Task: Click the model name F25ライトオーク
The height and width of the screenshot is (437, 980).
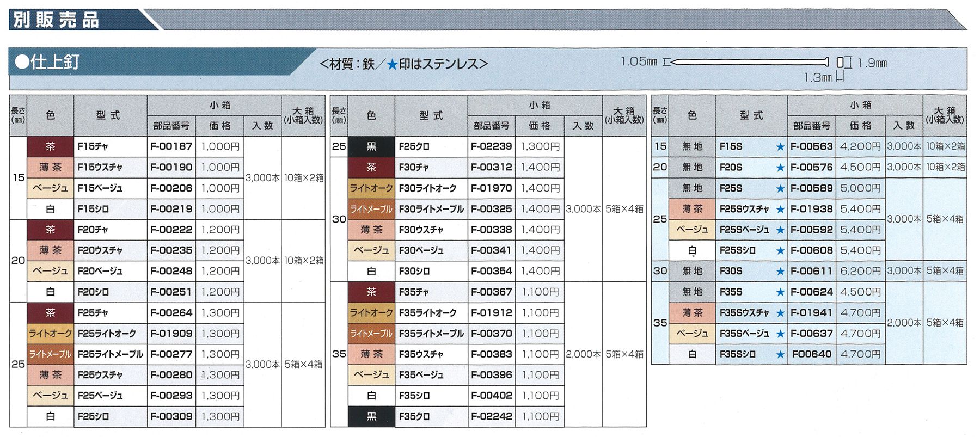Action: (107, 334)
